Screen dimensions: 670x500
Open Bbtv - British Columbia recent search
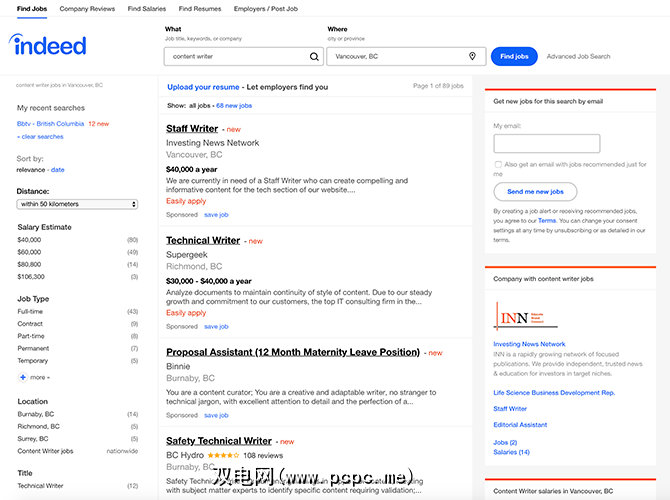pyautogui.click(x=50, y=124)
